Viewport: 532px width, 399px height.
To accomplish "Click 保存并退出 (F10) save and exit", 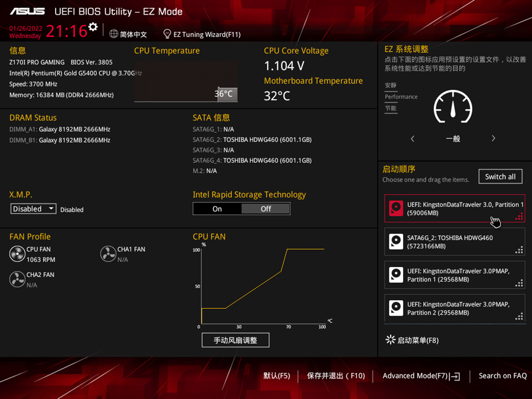I will (336, 376).
